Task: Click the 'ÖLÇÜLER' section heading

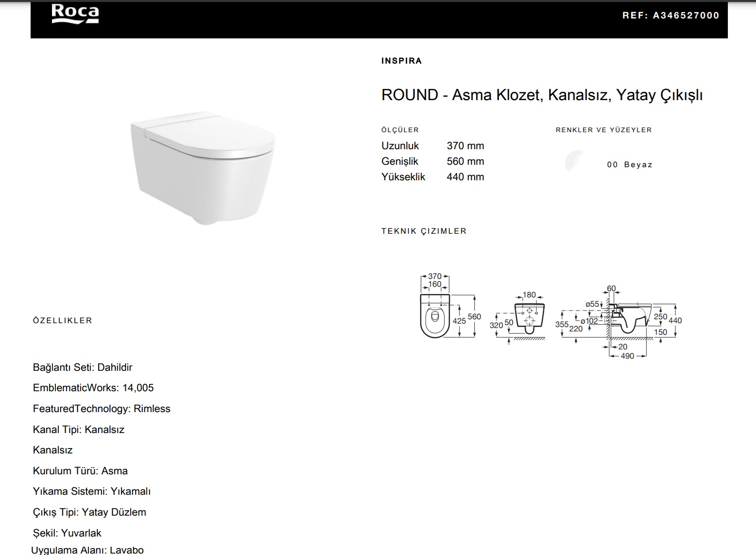Action: 400,130
